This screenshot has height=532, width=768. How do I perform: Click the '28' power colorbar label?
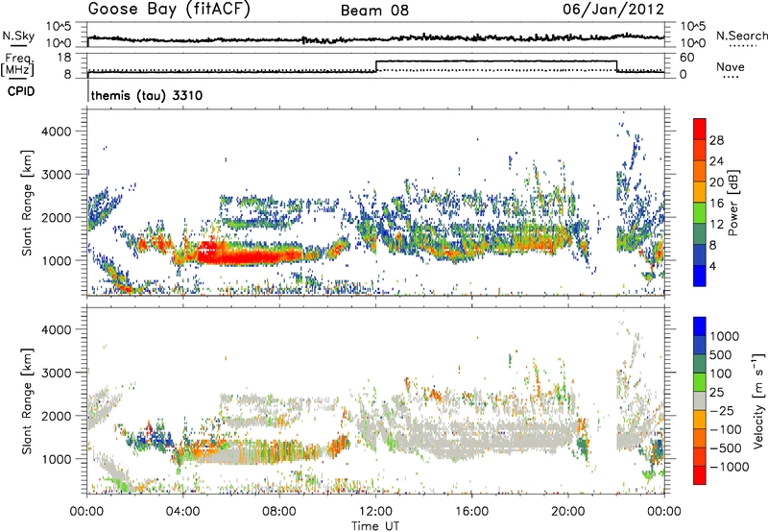[x=716, y=140]
